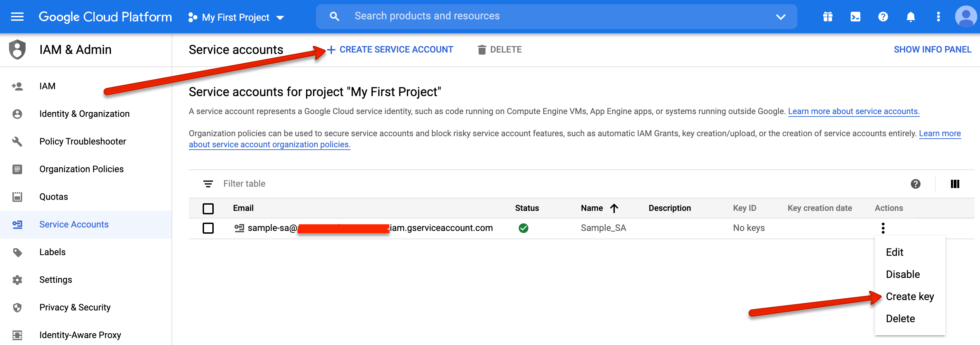The image size is (980, 345).
Task: Open the help question mark icon in top bar
Action: 883,17
